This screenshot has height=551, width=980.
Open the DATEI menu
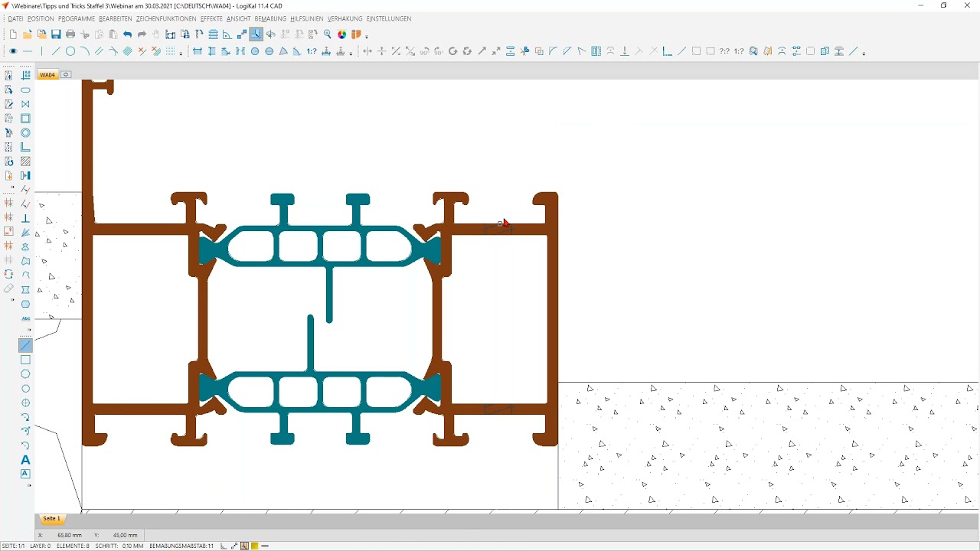[x=15, y=18]
